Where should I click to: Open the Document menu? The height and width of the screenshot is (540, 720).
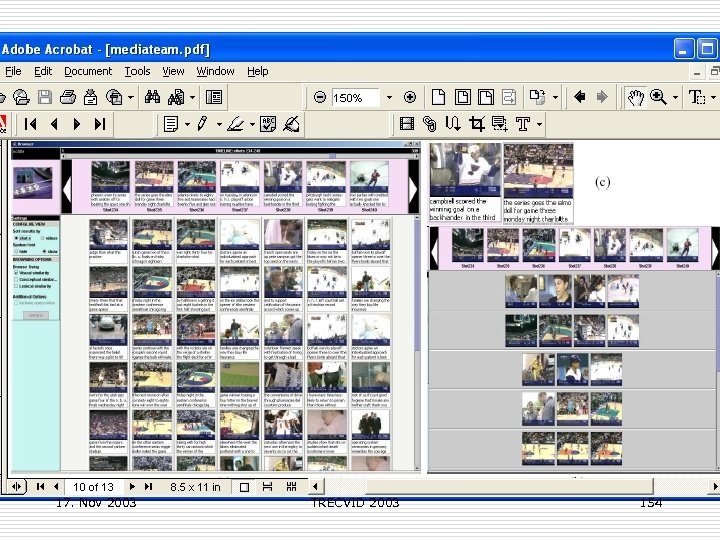click(88, 71)
